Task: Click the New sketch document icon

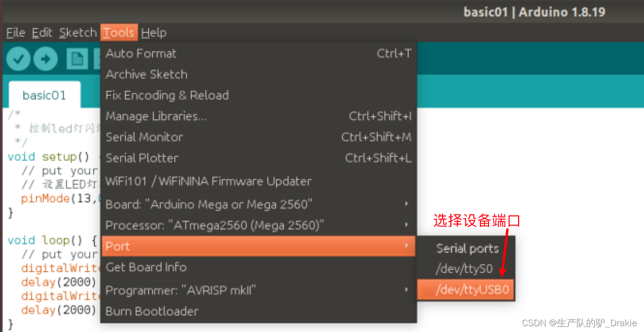Action: point(77,59)
